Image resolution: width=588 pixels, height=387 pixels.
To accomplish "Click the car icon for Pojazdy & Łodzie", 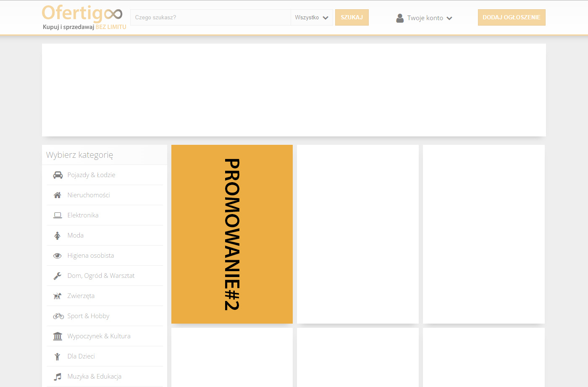I will coord(58,175).
